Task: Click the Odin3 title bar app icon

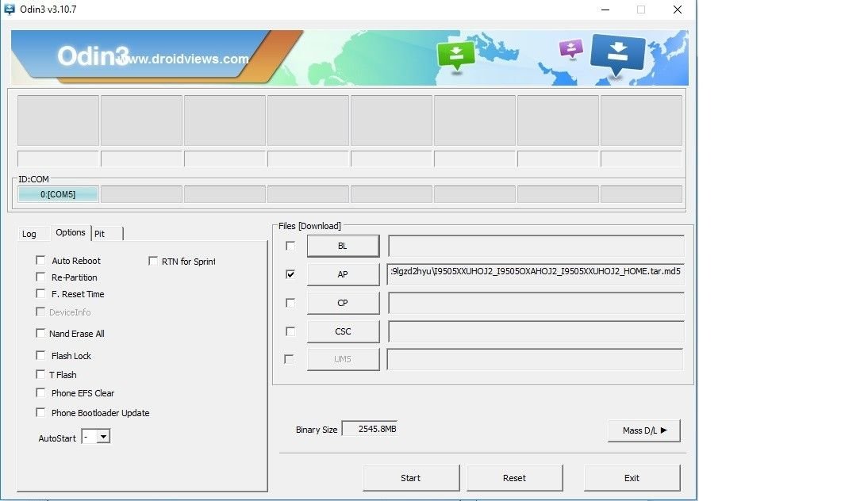Action: click(x=10, y=10)
